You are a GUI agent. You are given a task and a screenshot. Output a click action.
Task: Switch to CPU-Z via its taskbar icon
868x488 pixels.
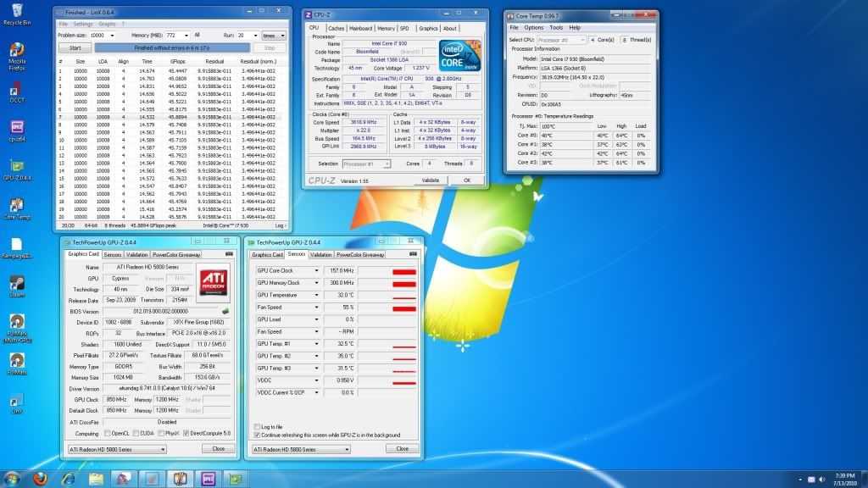tap(209, 479)
